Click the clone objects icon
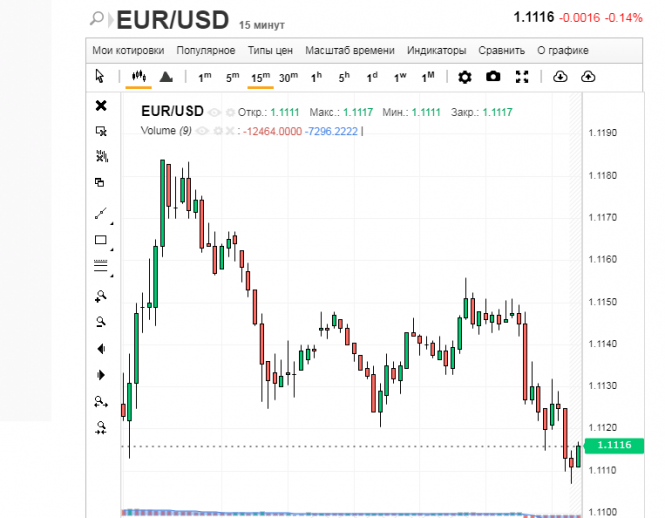This screenshot has width=665, height=518. click(x=100, y=182)
